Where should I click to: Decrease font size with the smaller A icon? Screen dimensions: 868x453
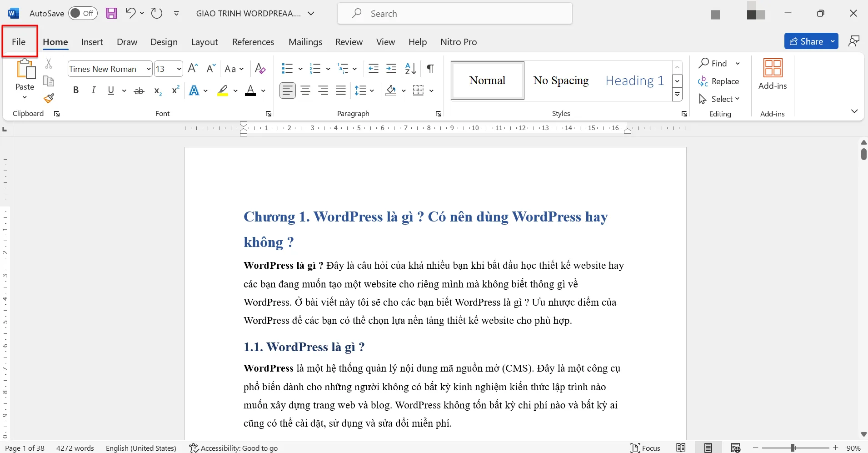[210, 69]
